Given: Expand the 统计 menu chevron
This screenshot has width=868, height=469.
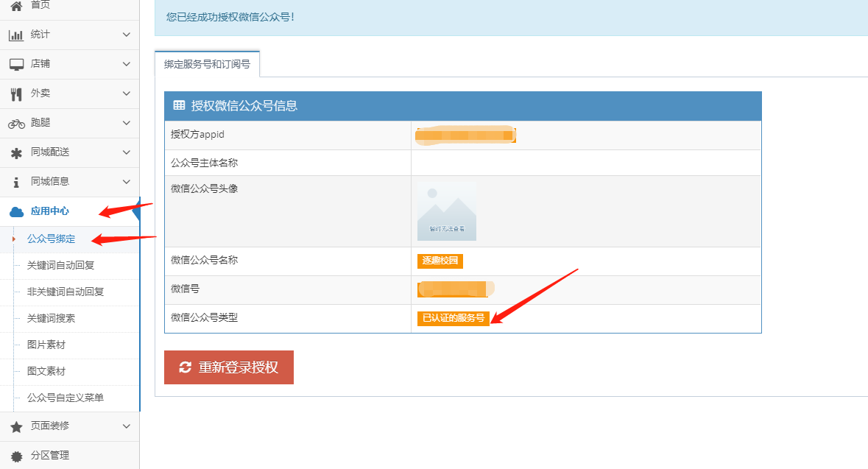Looking at the screenshot, I should click(x=126, y=35).
